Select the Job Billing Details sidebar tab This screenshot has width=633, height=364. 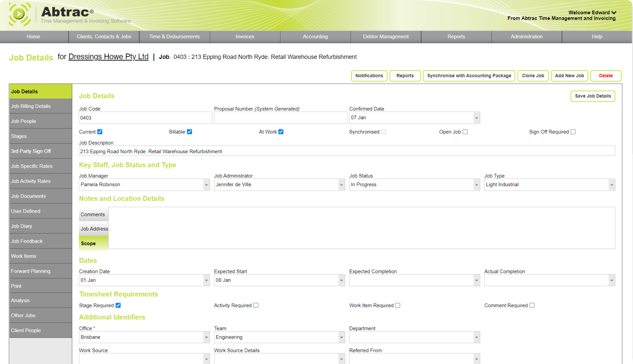tap(41, 106)
